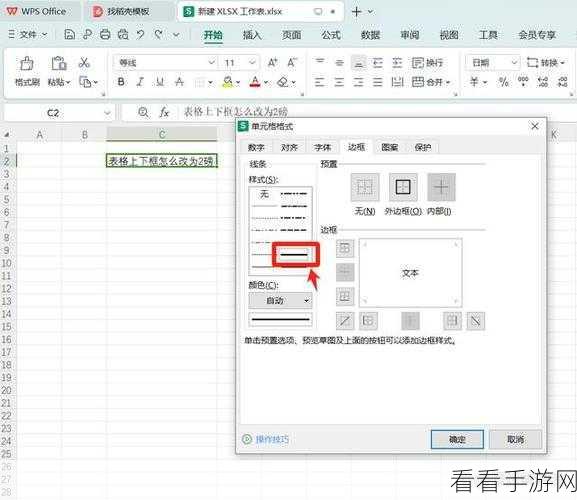The height and width of the screenshot is (500, 577).
Task: Click the Wrap text (换行) button
Action: click(427, 63)
